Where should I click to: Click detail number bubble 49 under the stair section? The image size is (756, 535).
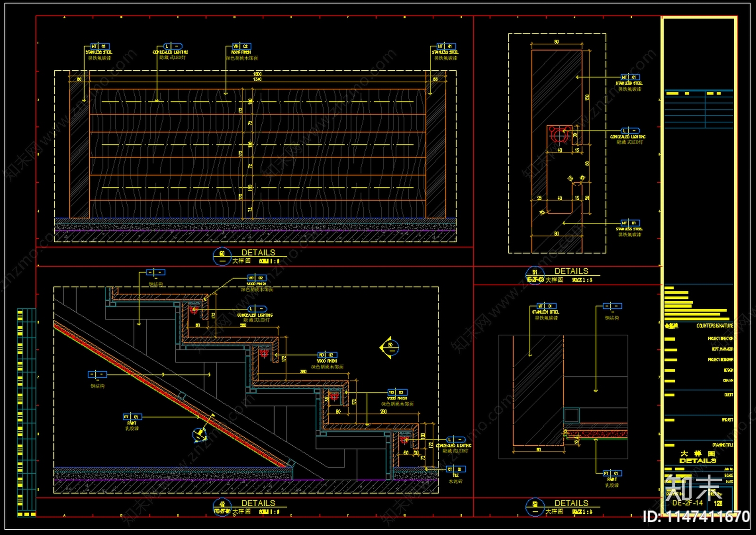(x=222, y=507)
